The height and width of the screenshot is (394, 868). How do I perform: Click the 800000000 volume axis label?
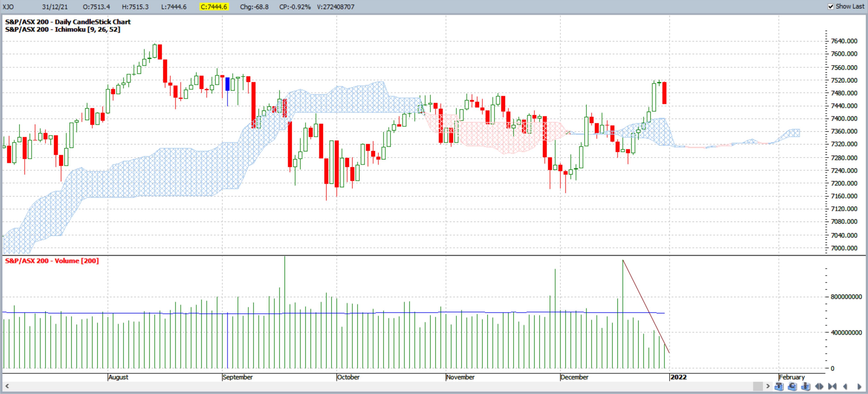(x=846, y=297)
